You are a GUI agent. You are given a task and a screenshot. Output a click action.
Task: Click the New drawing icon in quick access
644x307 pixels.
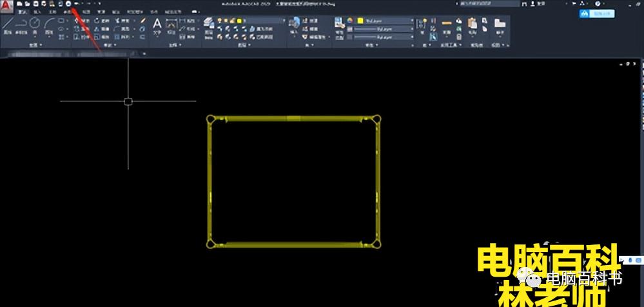(x=19, y=4)
